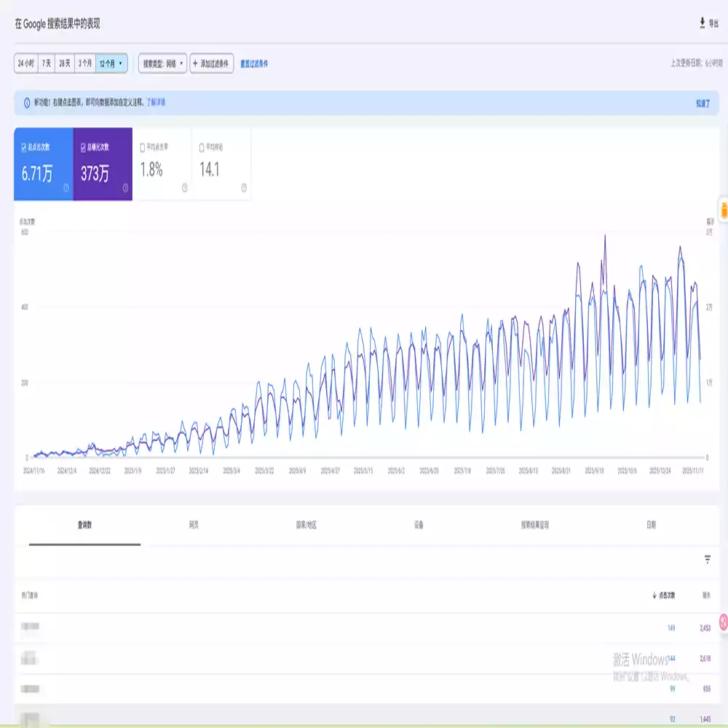Switch to the 国家/地区 tab
The height and width of the screenshot is (728, 728).
(306, 525)
